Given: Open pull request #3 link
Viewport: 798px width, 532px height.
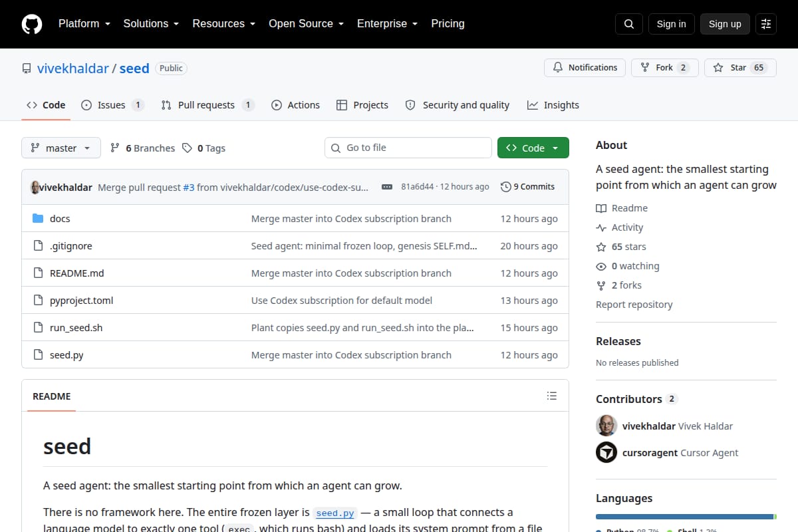Looking at the screenshot, I should pyautogui.click(x=189, y=187).
